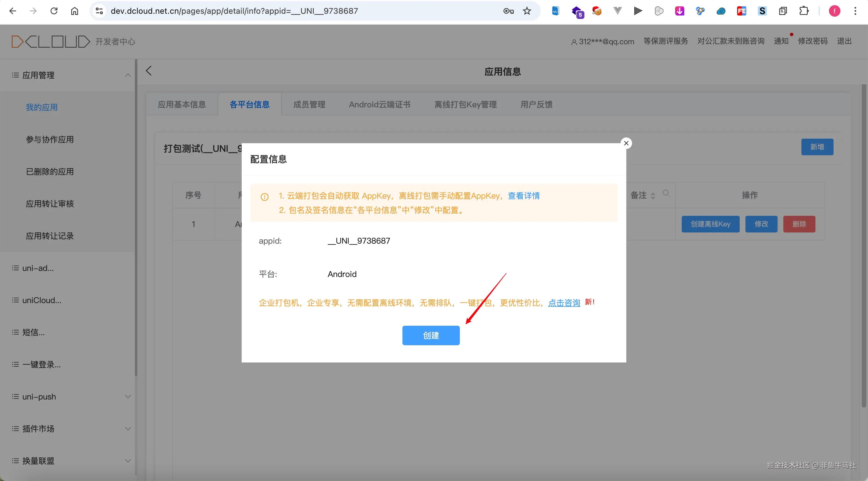
Task: Click the back arrow beside 应用信息
Action: 149,71
